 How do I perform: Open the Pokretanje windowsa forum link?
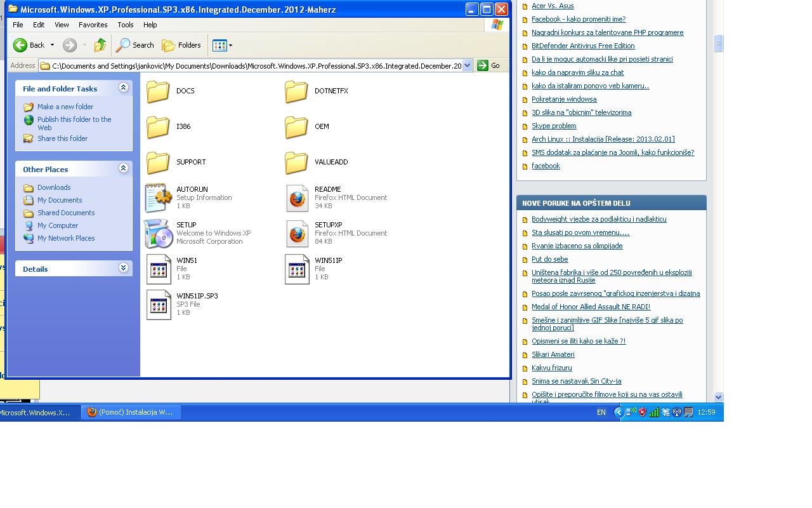564,99
